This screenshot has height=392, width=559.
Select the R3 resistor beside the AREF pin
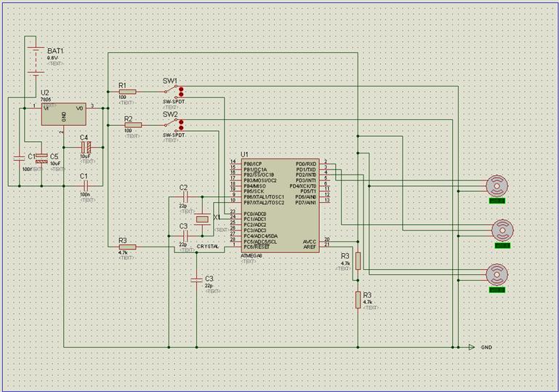pos(358,261)
